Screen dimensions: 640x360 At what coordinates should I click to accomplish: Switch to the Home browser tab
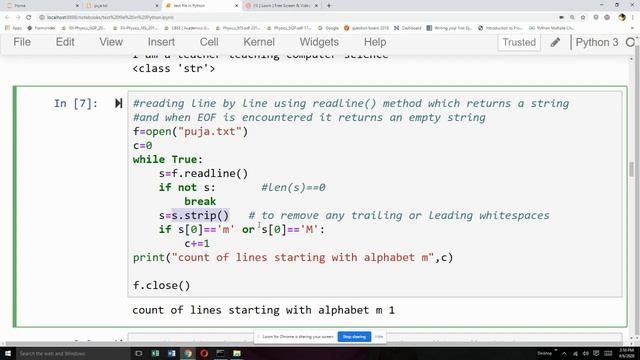pyautogui.click(x=41, y=6)
